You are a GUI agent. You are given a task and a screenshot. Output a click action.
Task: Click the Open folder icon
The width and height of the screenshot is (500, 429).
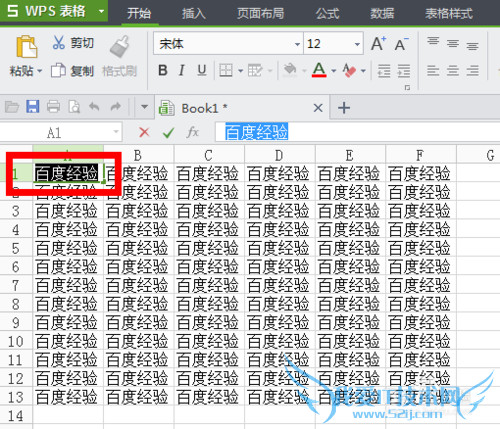(x=12, y=107)
